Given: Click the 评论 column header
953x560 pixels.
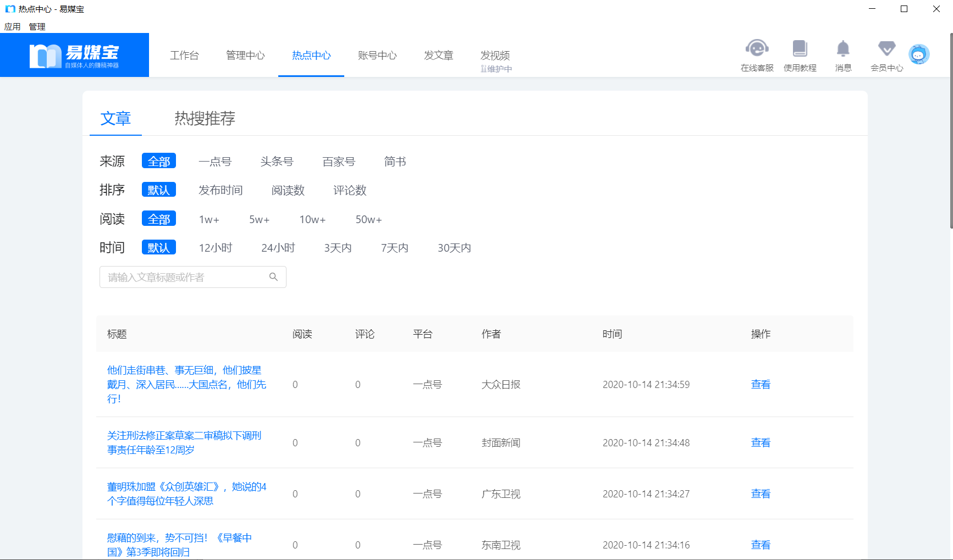Looking at the screenshot, I should click(x=365, y=334).
